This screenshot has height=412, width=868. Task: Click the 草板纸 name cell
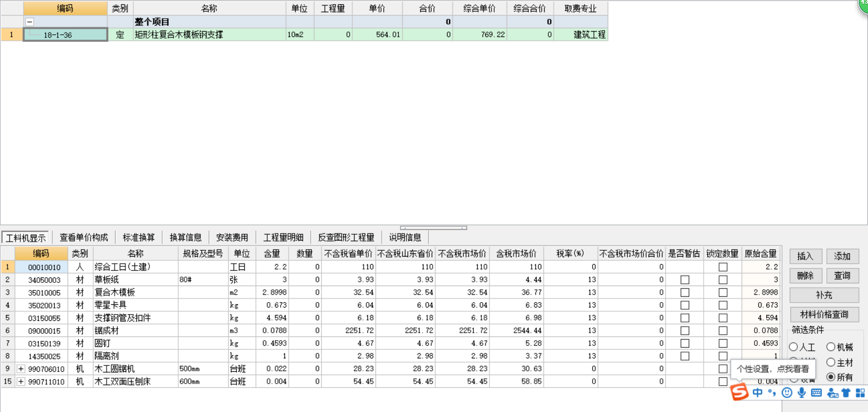click(x=136, y=280)
